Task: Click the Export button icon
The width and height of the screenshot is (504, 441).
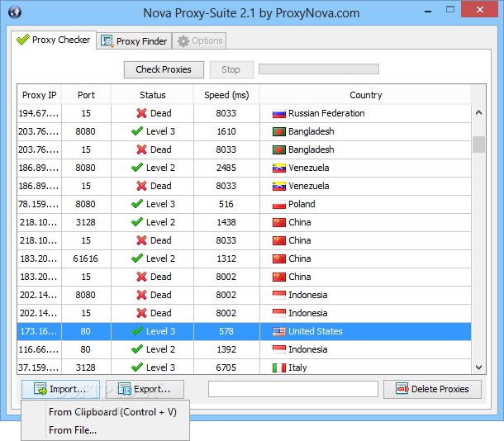Action: pyautogui.click(x=125, y=389)
